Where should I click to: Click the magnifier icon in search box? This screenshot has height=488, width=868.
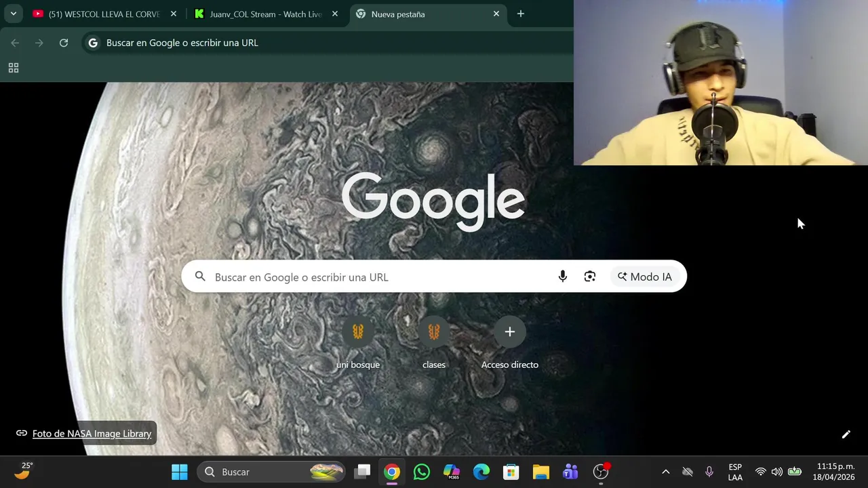coord(200,277)
